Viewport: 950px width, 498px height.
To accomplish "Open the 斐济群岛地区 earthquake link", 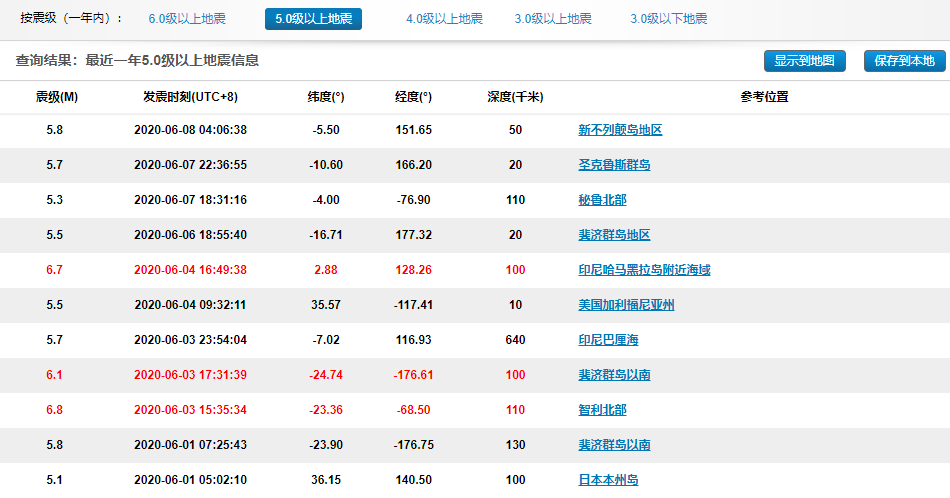I will pyautogui.click(x=614, y=235).
